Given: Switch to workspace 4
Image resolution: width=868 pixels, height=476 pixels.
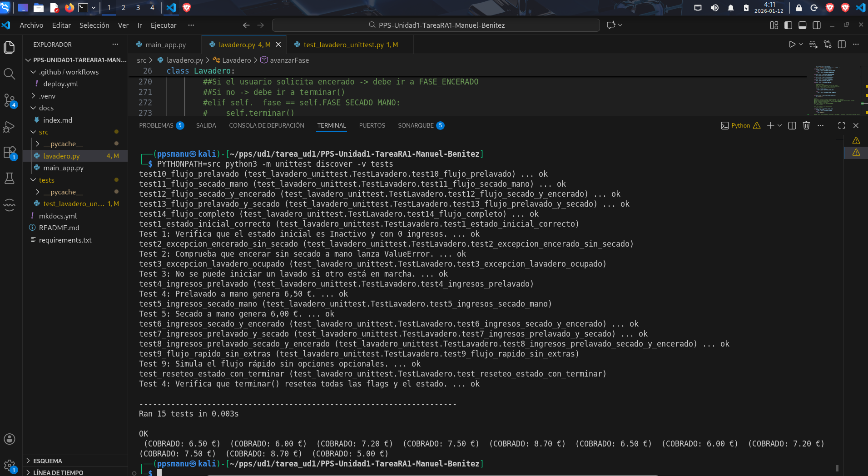Looking at the screenshot, I should pos(152,8).
